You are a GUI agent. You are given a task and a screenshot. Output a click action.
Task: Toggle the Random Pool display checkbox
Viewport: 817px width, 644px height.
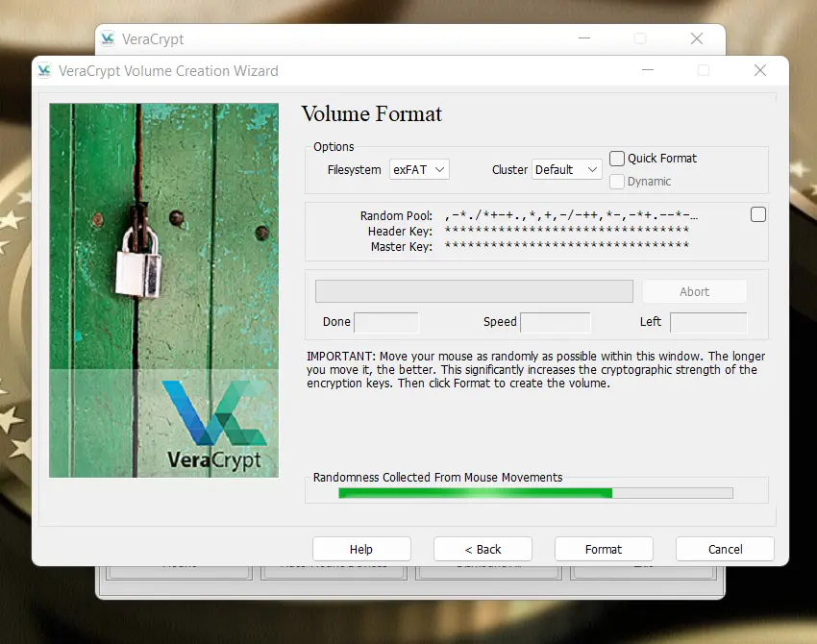pyautogui.click(x=758, y=214)
